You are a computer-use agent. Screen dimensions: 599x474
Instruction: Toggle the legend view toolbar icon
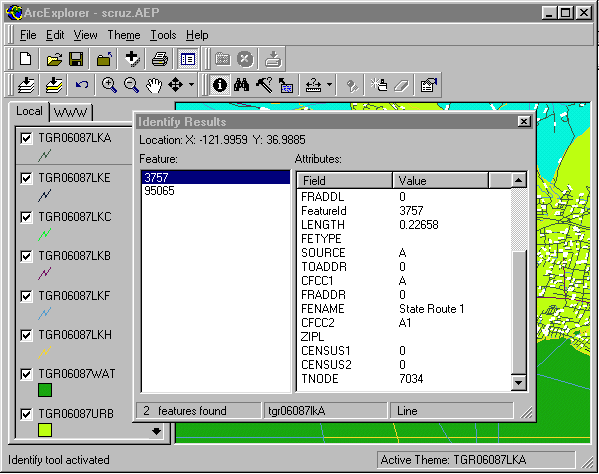click(x=188, y=59)
